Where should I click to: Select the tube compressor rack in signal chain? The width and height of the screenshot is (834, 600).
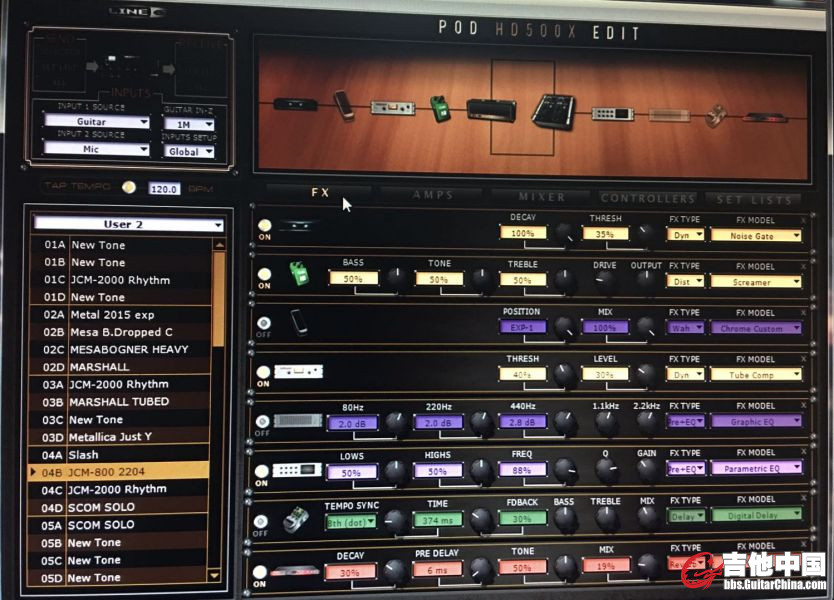point(393,108)
